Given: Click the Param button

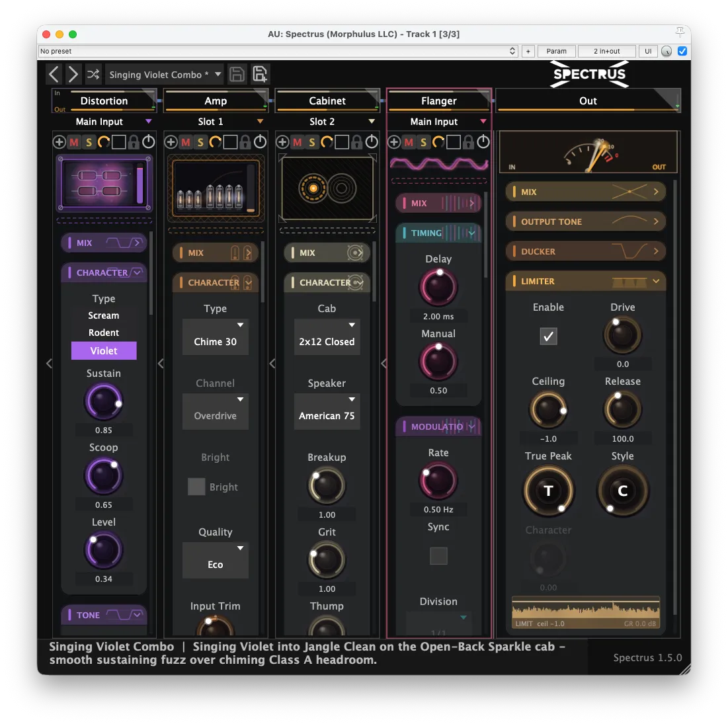Looking at the screenshot, I should click(x=556, y=51).
